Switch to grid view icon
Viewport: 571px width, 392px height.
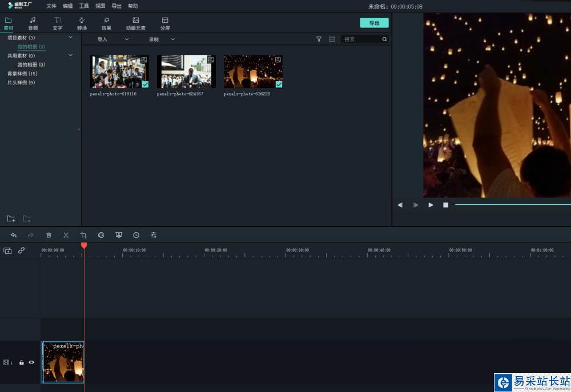(332, 39)
